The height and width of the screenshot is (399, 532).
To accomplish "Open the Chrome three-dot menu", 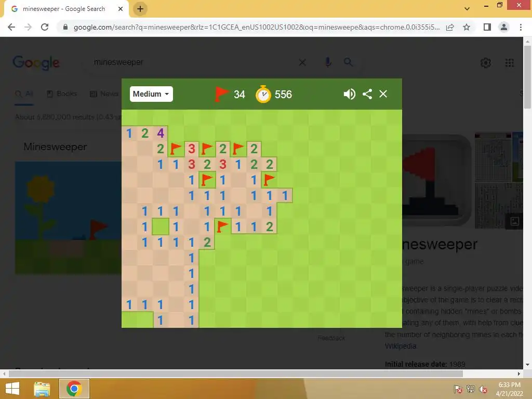I will tap(521, 27).
